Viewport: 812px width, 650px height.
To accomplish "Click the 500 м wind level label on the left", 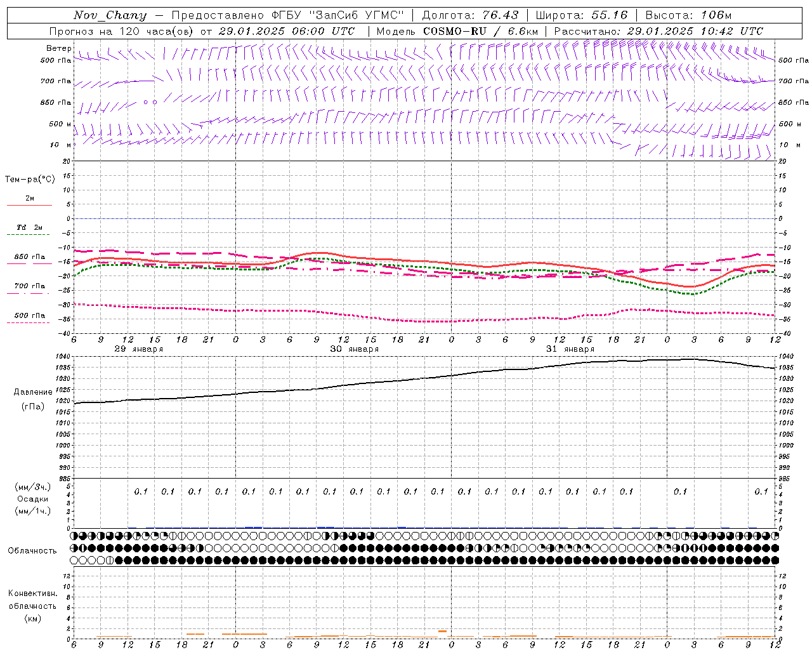I will coord(60,124).
